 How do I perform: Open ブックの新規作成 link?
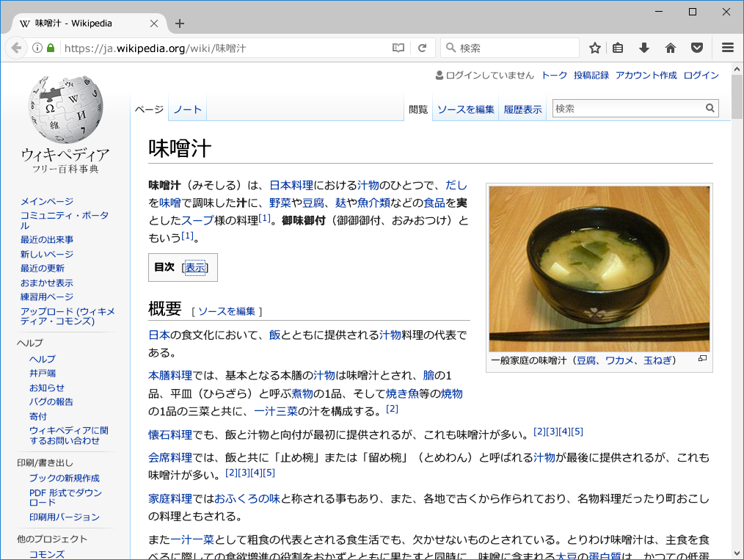pyautogui.click(x=65, y=478)
